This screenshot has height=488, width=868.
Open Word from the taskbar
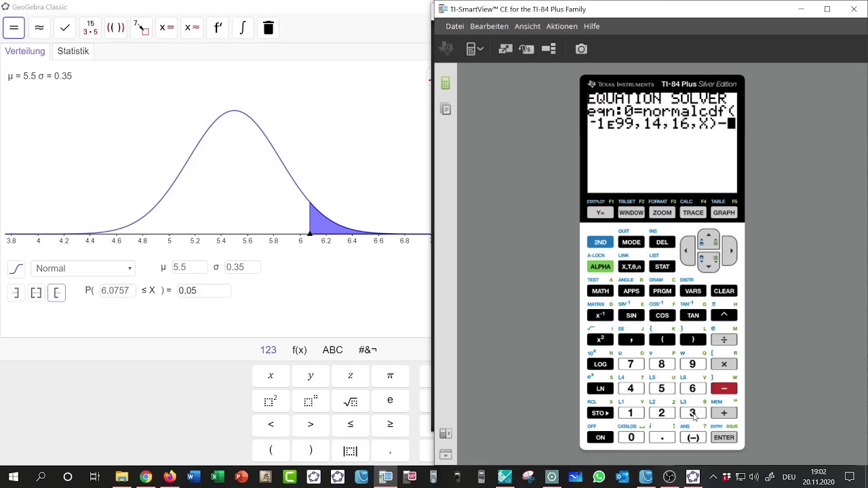(x=193, y=477)
